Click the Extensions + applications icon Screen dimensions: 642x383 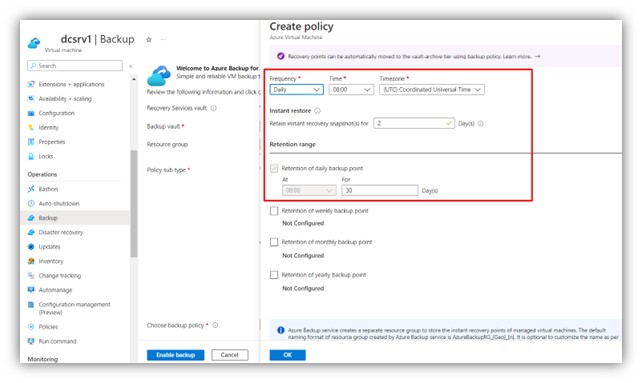click(31, 84)
